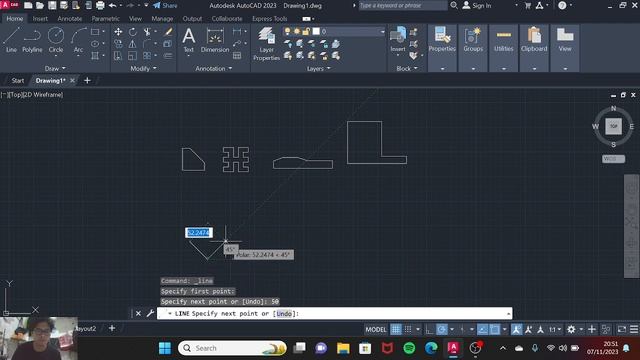
Task: Click the Text tool
Action: pos(189,40)
